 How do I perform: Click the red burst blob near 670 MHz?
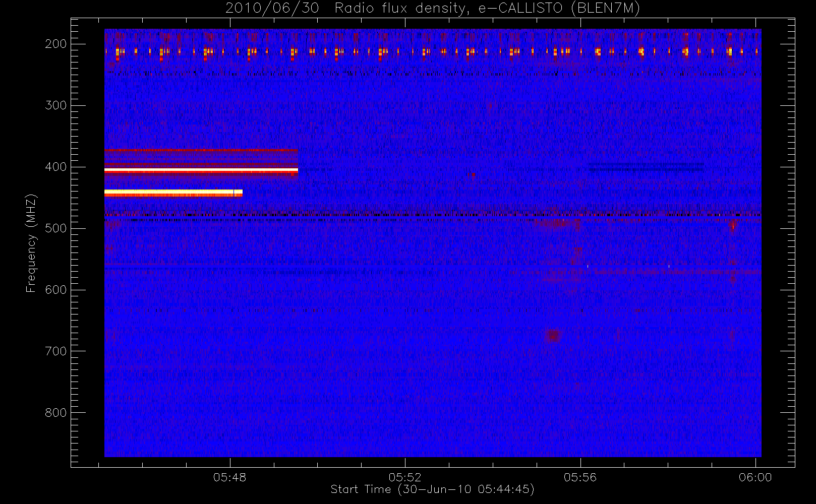553,336
